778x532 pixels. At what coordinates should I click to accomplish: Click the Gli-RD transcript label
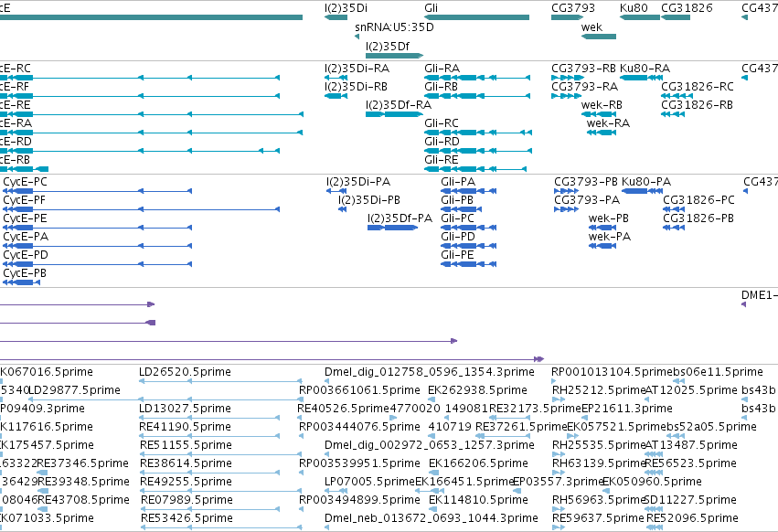[x=442, y=141]
